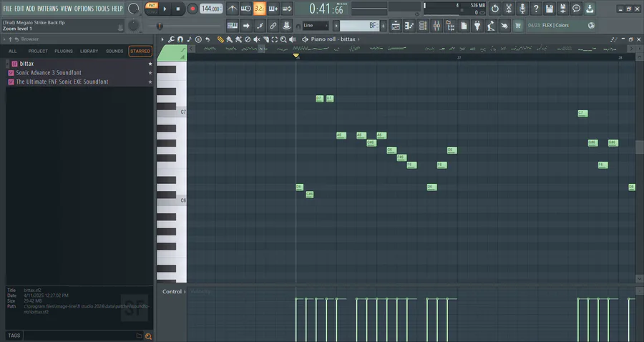Viewport: 644px width, 342px height.
Task: Open piano roll menu arrow
Action: coord(162,39)
